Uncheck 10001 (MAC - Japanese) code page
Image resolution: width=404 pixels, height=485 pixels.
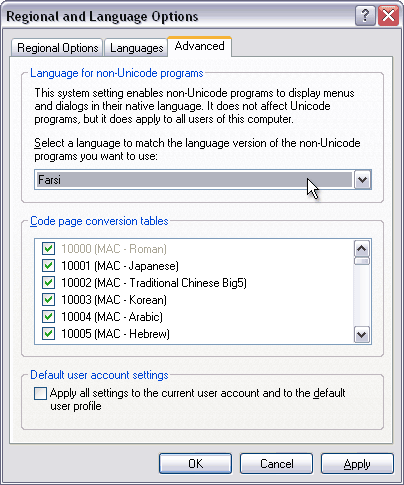[48, 266]
